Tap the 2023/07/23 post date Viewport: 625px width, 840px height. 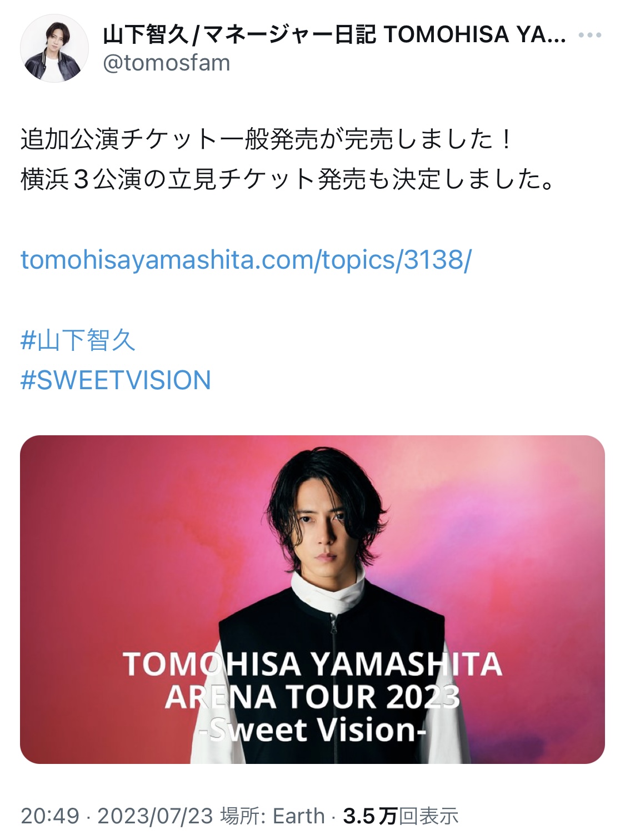pyautogui.click(x=155, y=816)
